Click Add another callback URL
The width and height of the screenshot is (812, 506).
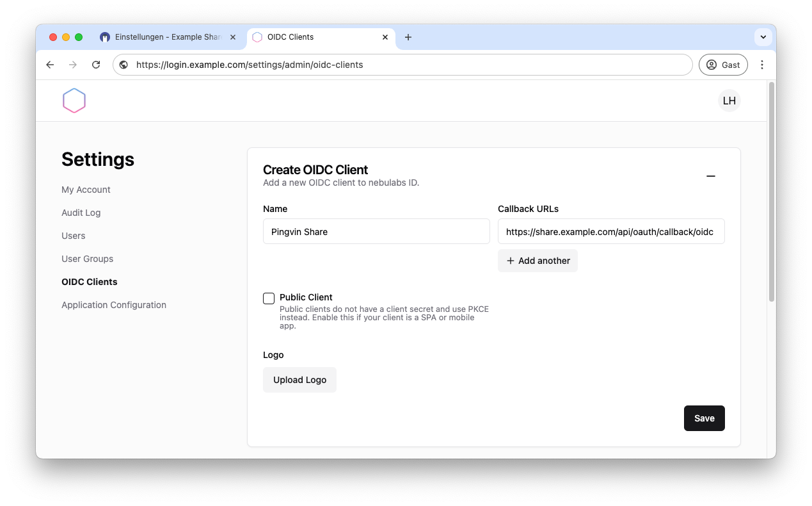click(x=537, y=261)
